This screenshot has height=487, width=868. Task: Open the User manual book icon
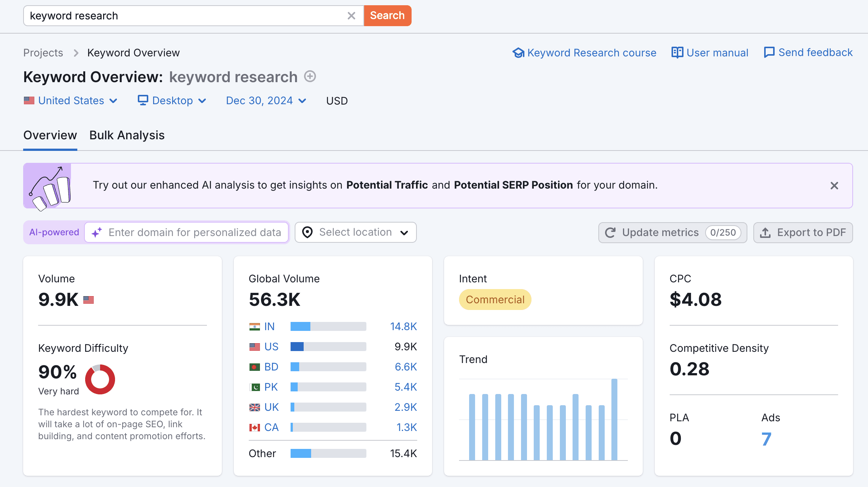677,52
